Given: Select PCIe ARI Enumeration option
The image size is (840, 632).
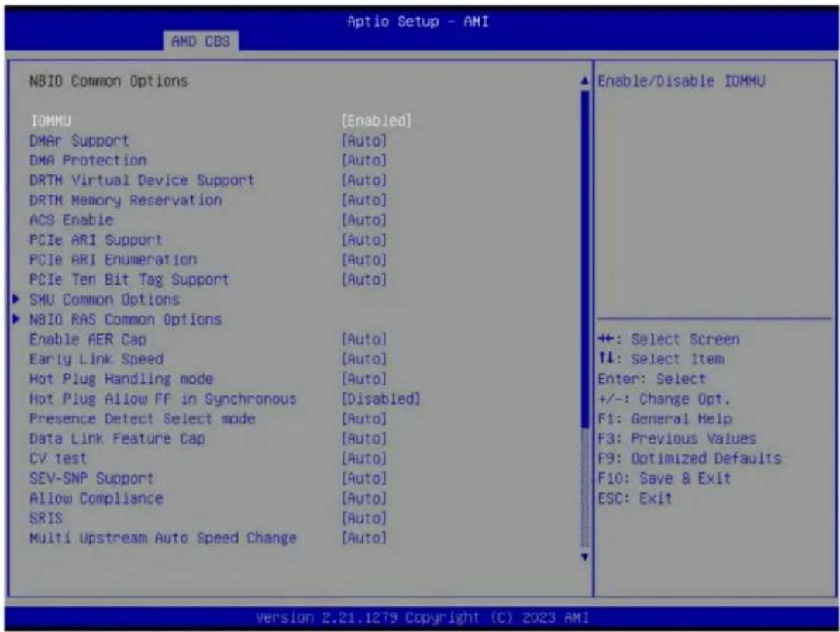Looking at the screenshot, I should [113, 260].
